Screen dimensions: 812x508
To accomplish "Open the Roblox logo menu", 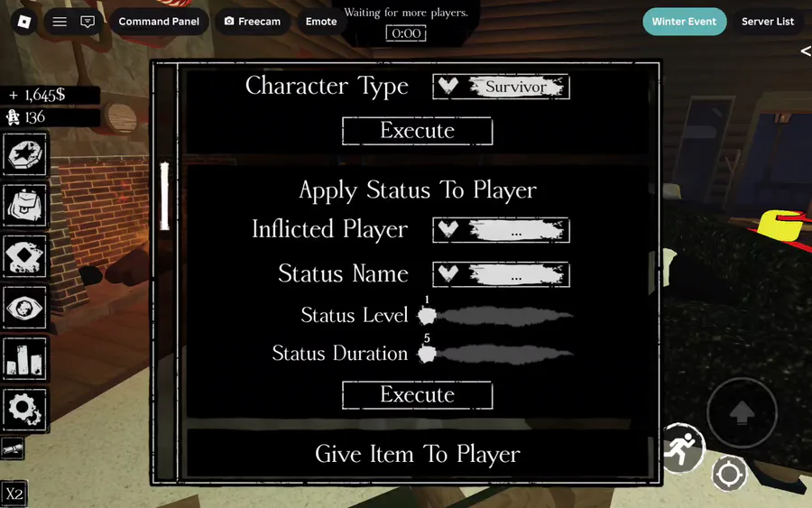I will coord(23,22).
